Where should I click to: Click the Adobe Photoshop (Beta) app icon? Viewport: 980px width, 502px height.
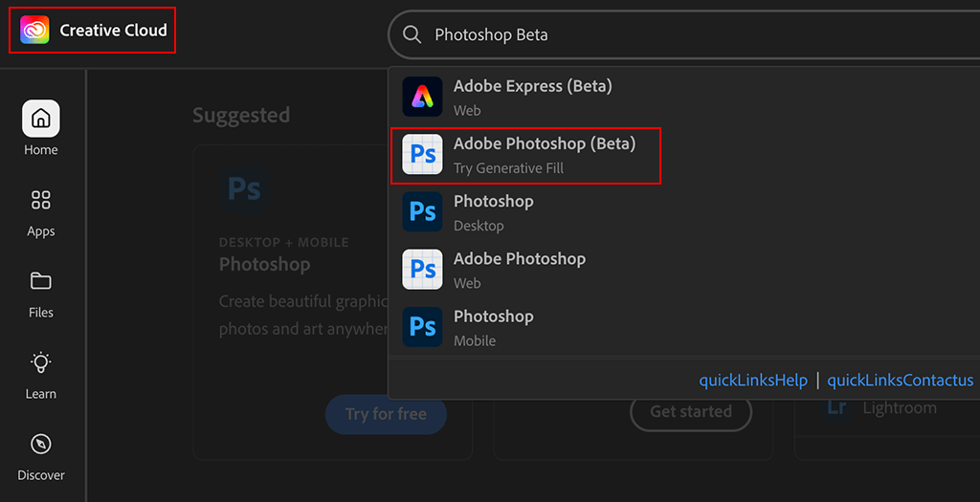click(422, 154)
